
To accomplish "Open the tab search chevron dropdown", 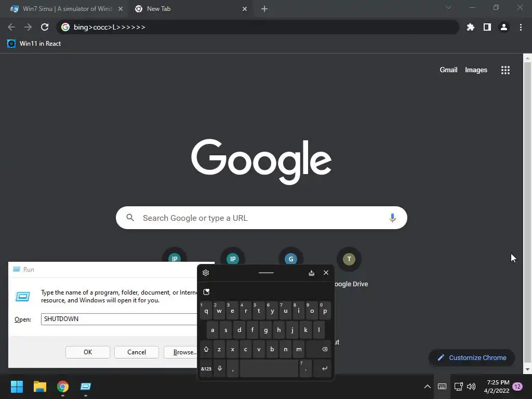I will click(x=448, y=7).
